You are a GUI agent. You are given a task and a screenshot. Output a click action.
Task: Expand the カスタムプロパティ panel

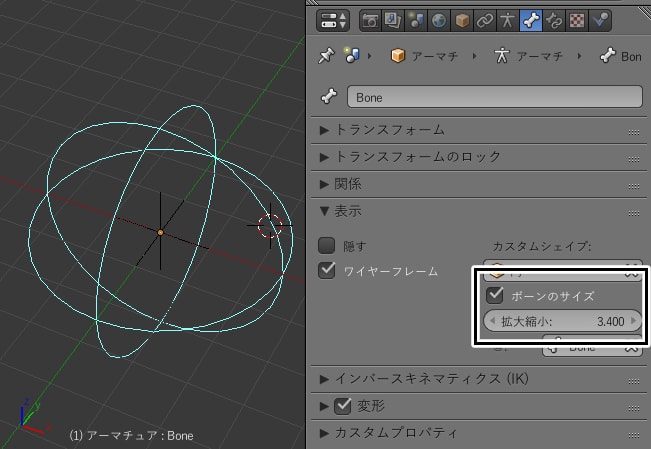click(x=324, y=433)
